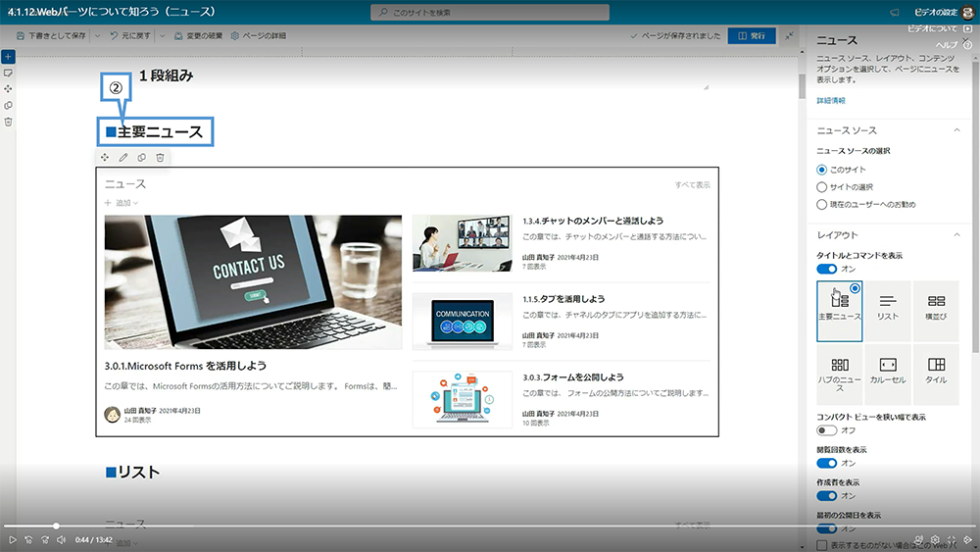The image size is (980, 552).
Task: Click the ニュース pane vertical scrollbar
Action: pos(976,206)
